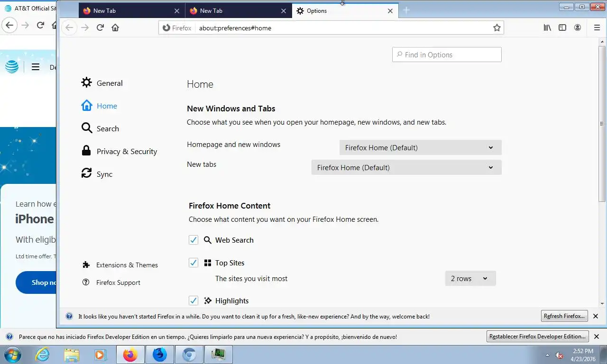
Task: Change Top Sites 2 rows dropdown
Action: (470, 278)
